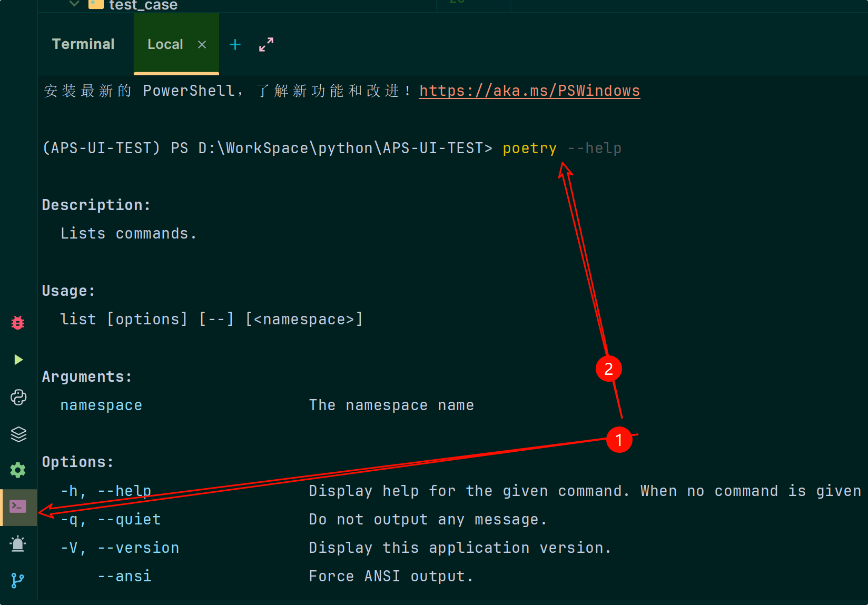This screenshot has width=868, height=605.
Task: Click the blue 'namespace' argument text
Action: coord(101,405)
